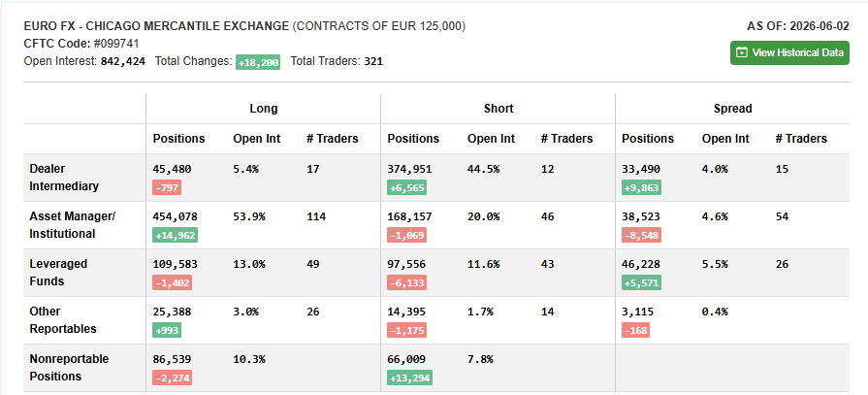The width and height of the screenshot is (868, 395).
Task: Click the Open Interest value 842,424
Action: tap(123, 61)
